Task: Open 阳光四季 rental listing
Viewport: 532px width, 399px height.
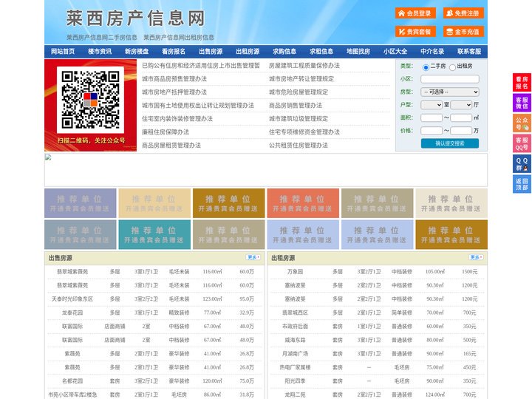Action: click(295, 381)
